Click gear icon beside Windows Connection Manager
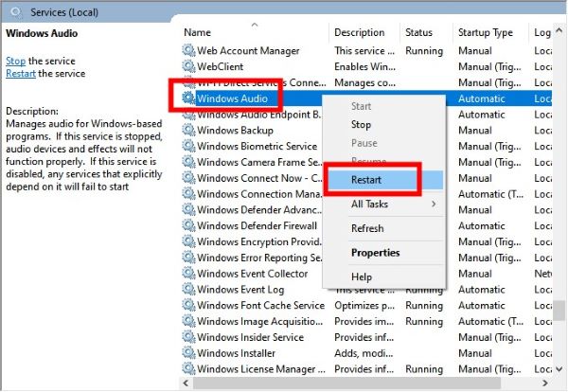 pos(188,193)
